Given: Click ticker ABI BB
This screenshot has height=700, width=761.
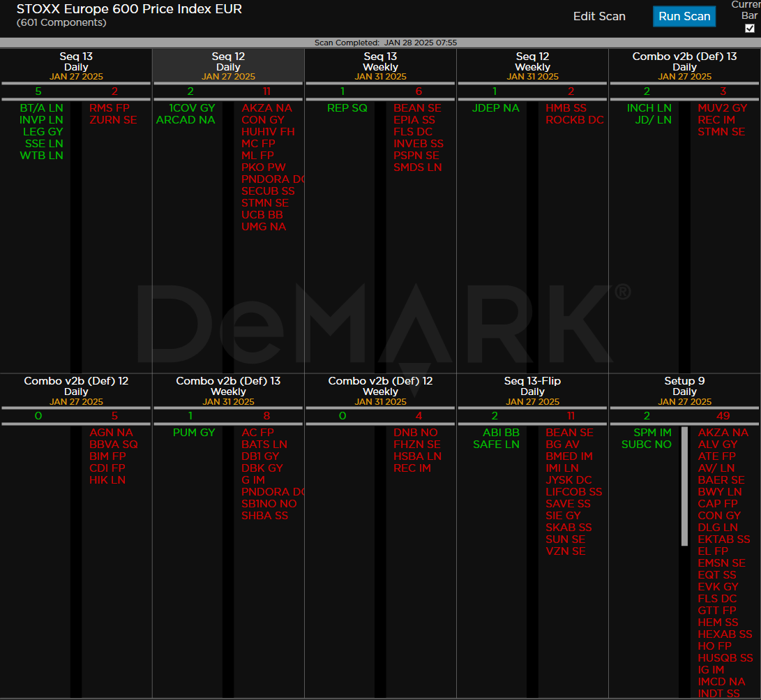Looking at the screenshot, I should click(x=501, y=433).
